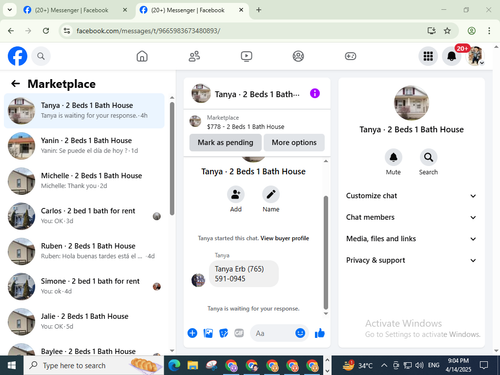Open Yanin - 2 Beds 1 Bath House chat
500x375 pixels.
pyautogui.click(x=84, y=146)
